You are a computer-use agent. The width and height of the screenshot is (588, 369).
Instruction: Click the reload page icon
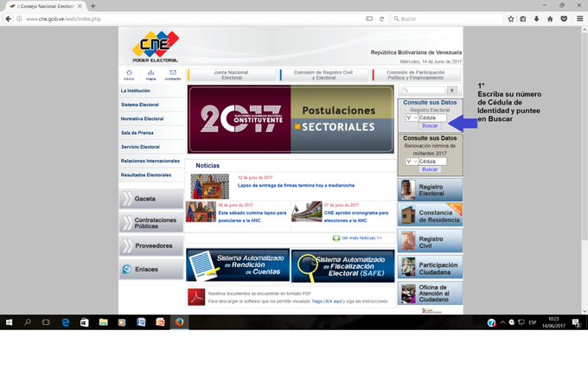point(381,19)
